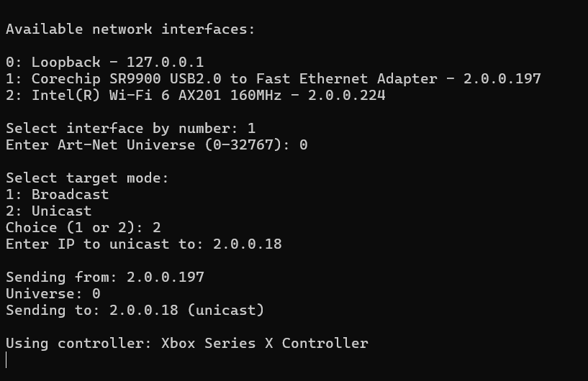Screen dimensions: 588x381
Task: Click the Corechip SR9900 Ethernet Adapter line
Action: click(273, 78)
